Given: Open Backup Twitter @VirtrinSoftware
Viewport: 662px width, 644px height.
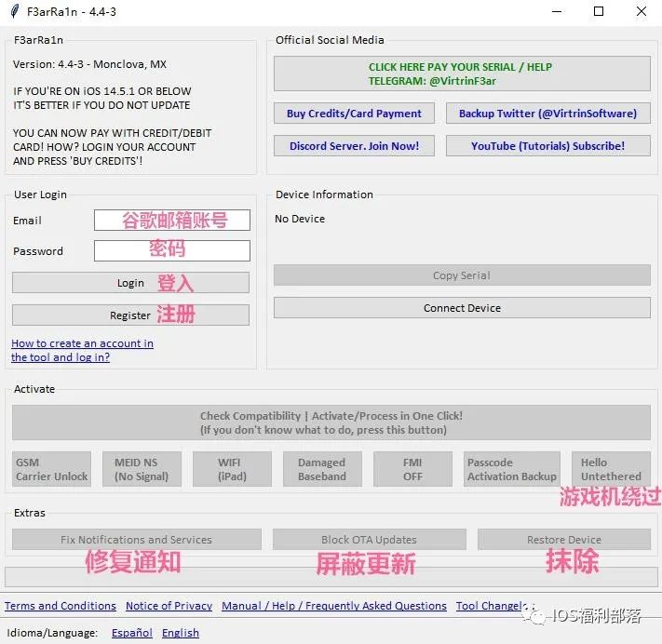Looking at the screenshot, I should [x=548, y=114].
